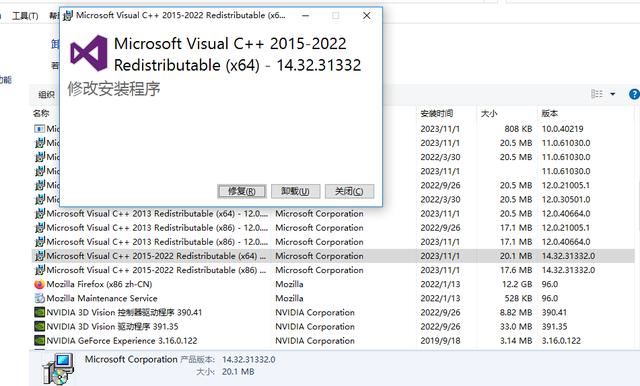
Task: Click icon of the 10.0.40219 version row
Action: pos(39,129)
